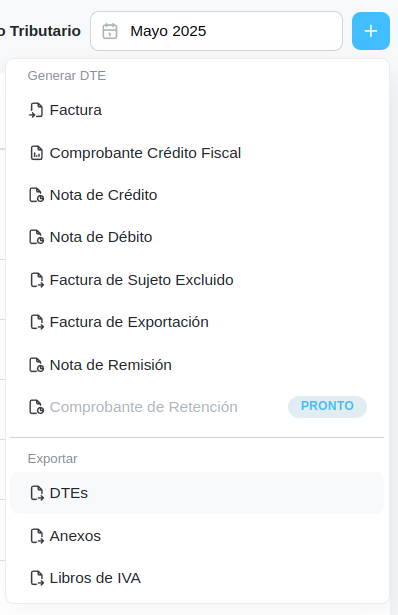Screen dimensions: 398x615
Task: Click the Factura document icon
Action: tap(36, 110)
